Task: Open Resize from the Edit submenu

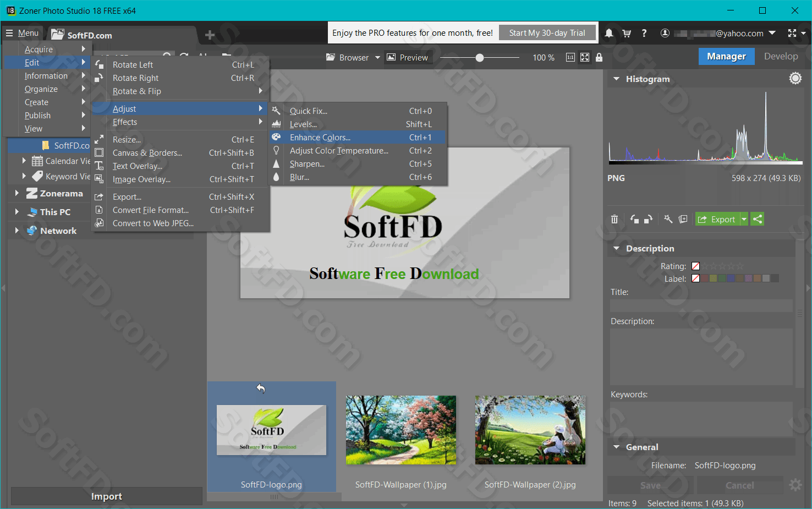Action: pyautogui.click(x=180, y=140)
